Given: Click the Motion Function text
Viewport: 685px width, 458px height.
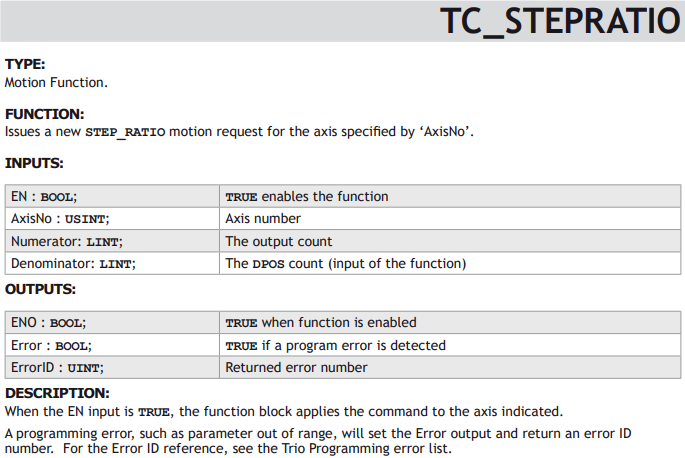Looking at the screenshot, I should (56, 83).
